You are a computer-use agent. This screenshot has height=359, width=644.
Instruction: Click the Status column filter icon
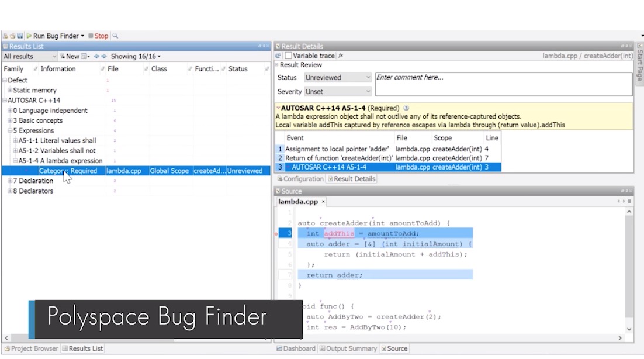tap(267, 69)
